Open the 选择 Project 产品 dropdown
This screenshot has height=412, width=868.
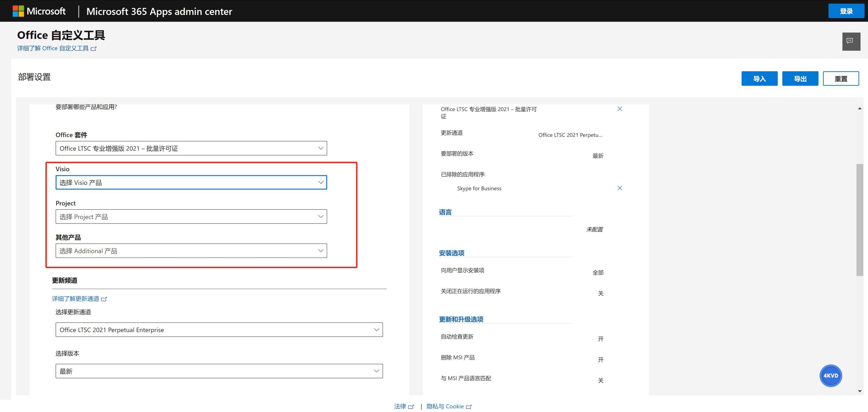(x=191, y=217)
